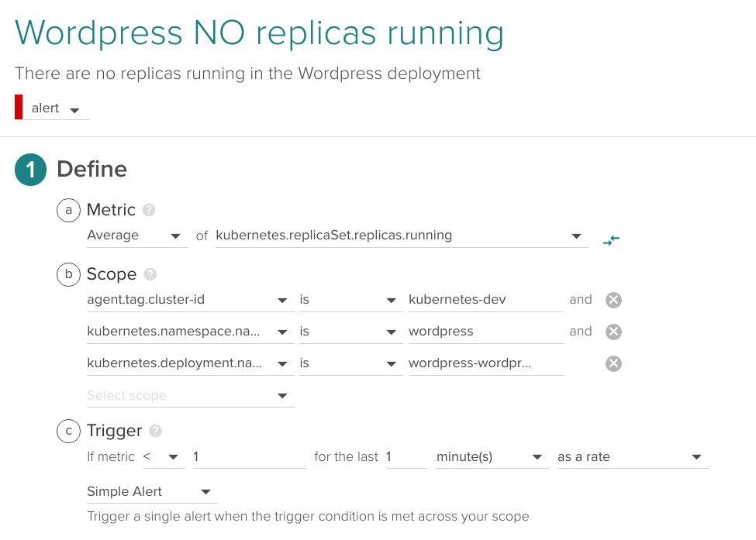Open help icon next to Scope

pos(150,274)
